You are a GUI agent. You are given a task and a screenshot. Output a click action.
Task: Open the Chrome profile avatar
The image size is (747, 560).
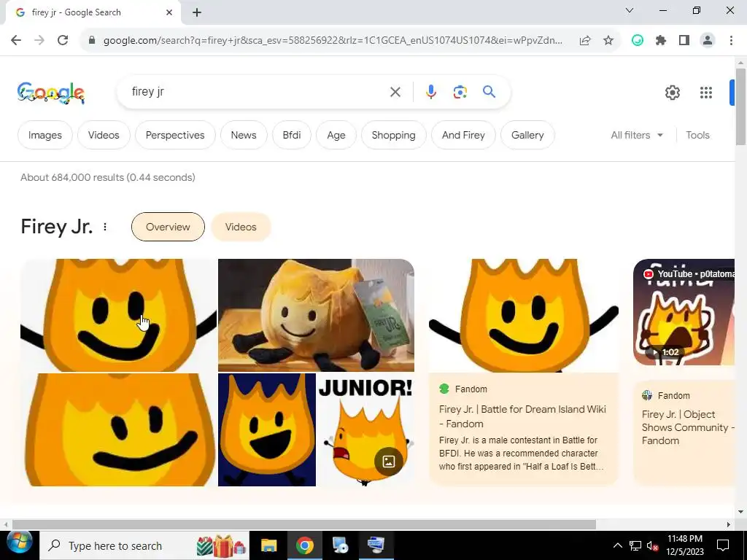coord(708,41)
